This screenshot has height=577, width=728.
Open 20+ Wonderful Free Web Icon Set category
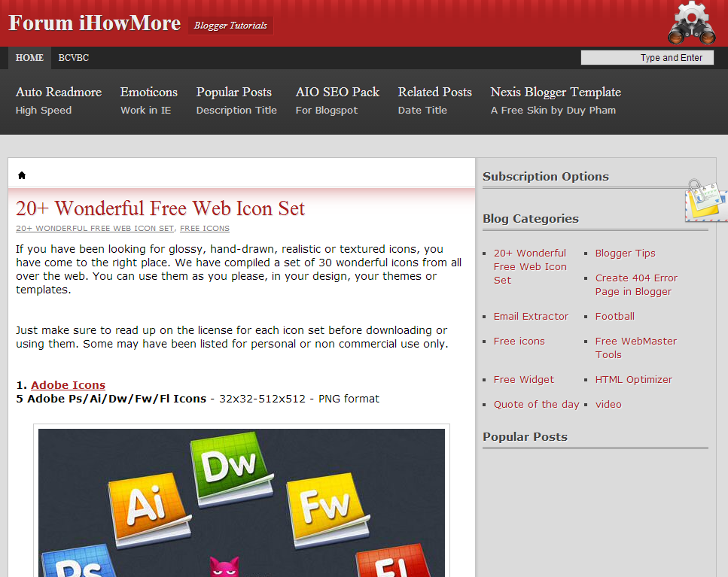530,267
